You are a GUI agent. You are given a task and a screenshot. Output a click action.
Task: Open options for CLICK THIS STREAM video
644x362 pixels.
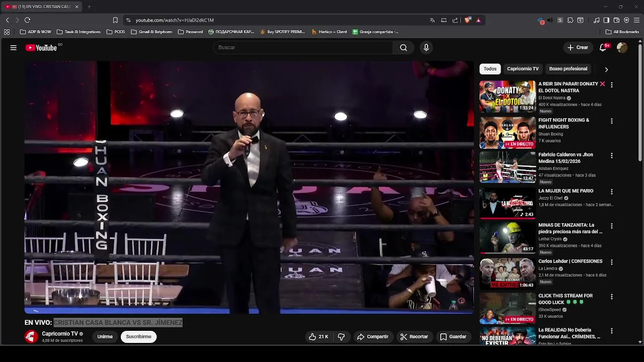tap(612, 297)
